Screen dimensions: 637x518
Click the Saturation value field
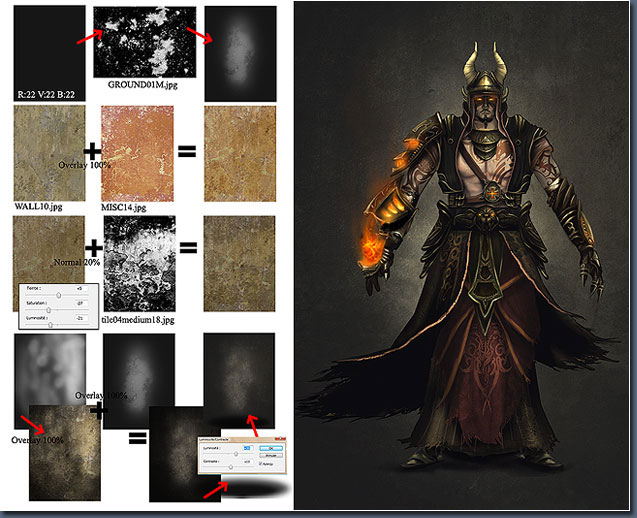click(81, 303)
